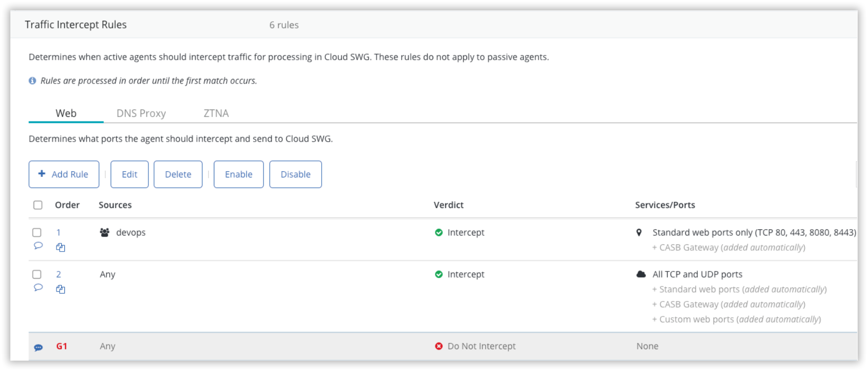Check the checkbox for rule 2
868x371 pixels.
click(37, 274)
